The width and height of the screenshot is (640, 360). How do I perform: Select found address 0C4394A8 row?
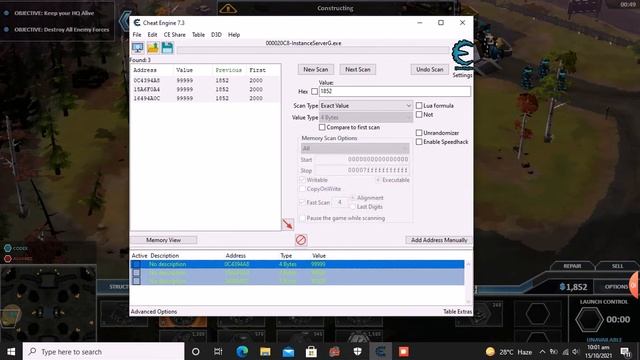(205, 80)
